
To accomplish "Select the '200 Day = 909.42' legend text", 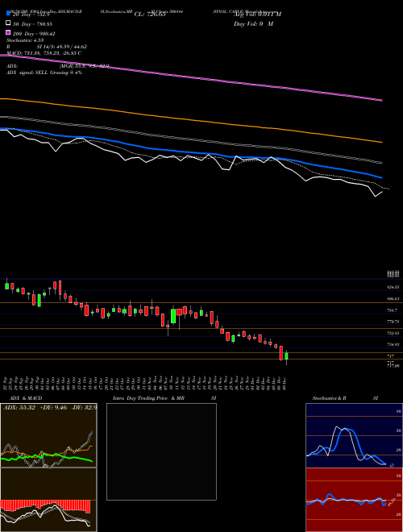I will (x=34, y=34).
